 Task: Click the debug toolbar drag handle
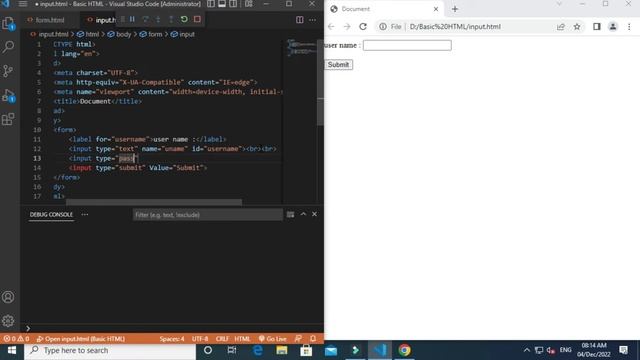click(122, 19)
